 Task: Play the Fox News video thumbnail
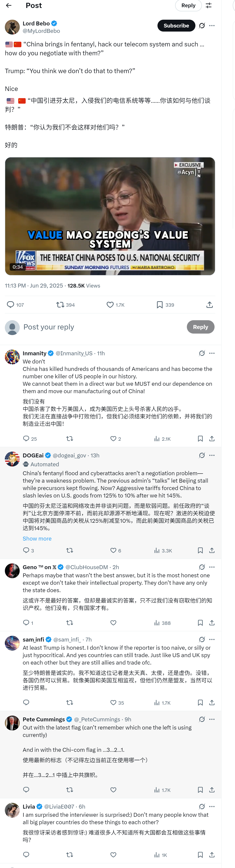(x=110, y=216)
